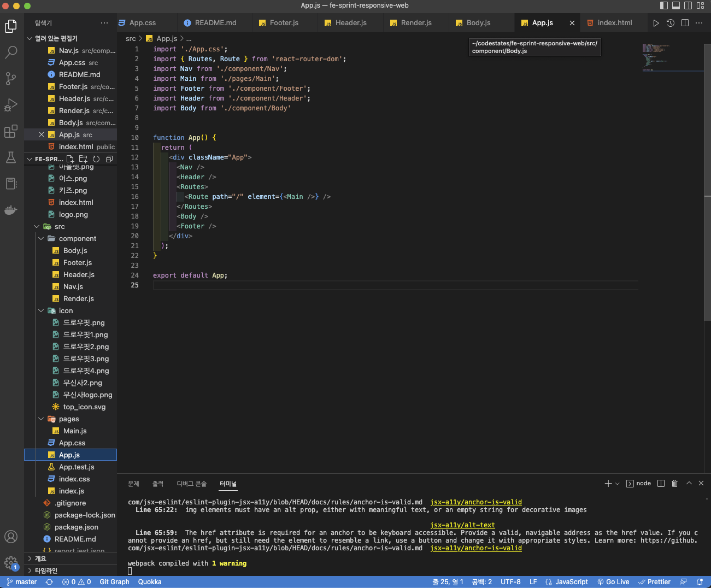Open the Testing flask view

pos(11,157)
